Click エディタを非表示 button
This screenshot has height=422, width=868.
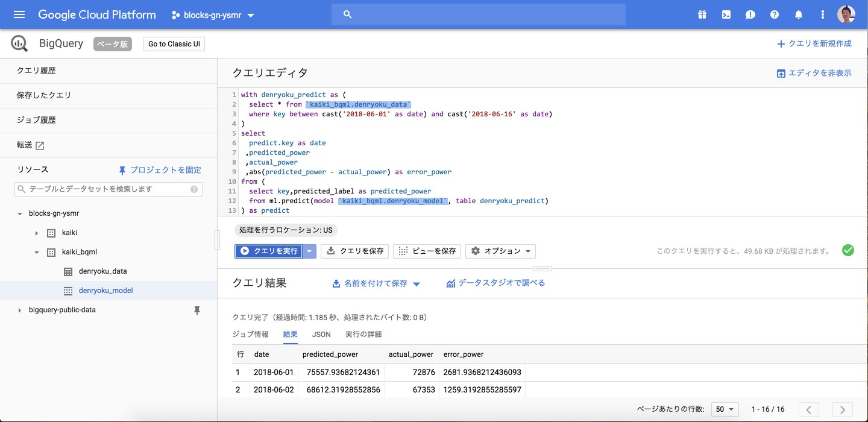coord(814,73)
